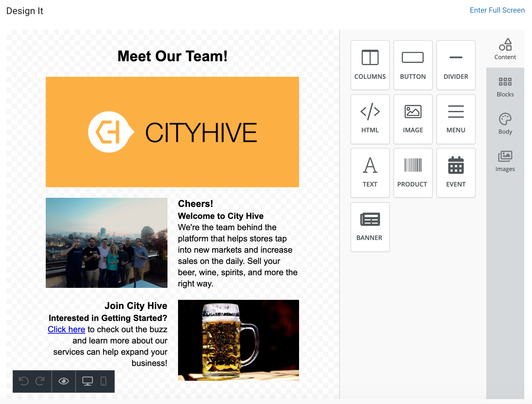The width and height of the screenshot is (532, 404).
Task: Switch to mobile view
Action: 103,381
